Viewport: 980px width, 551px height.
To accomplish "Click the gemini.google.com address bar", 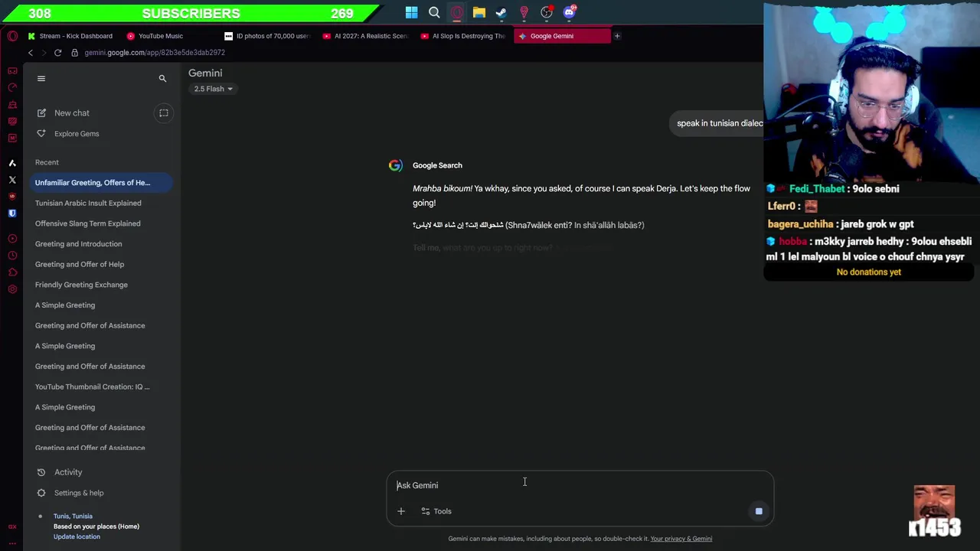I will (155, 53).
